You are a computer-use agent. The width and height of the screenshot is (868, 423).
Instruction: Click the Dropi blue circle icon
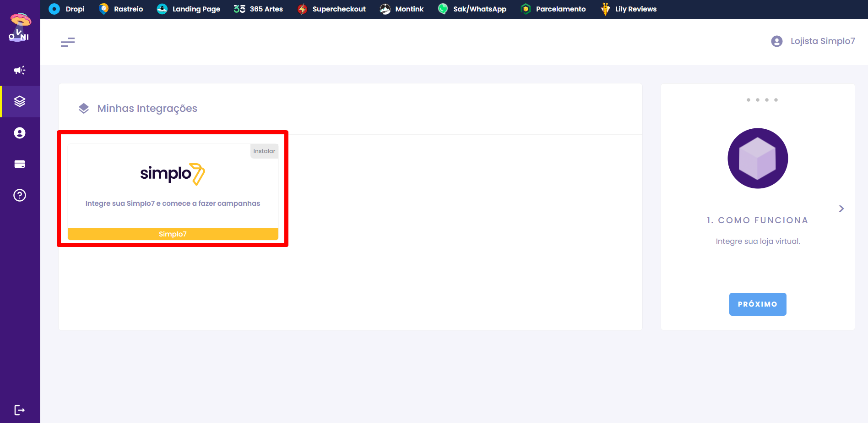pos(54,9)
